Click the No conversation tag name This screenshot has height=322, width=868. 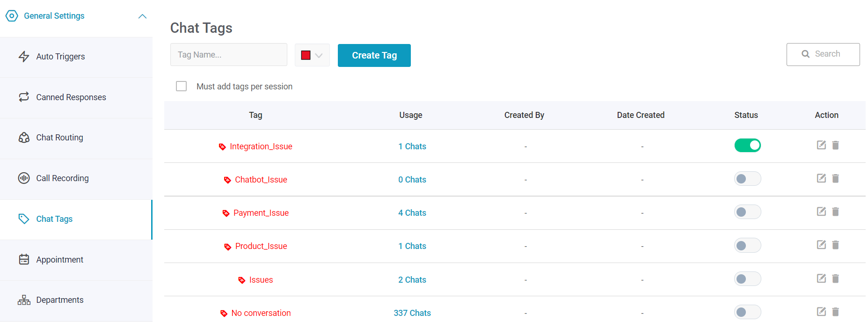pyautogui.click(x=261, y=313)
